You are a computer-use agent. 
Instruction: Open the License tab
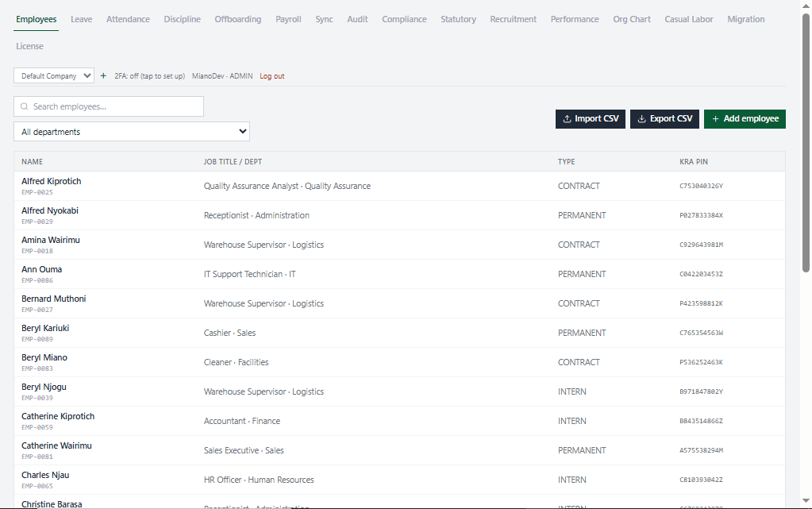(x=29, y=46)
